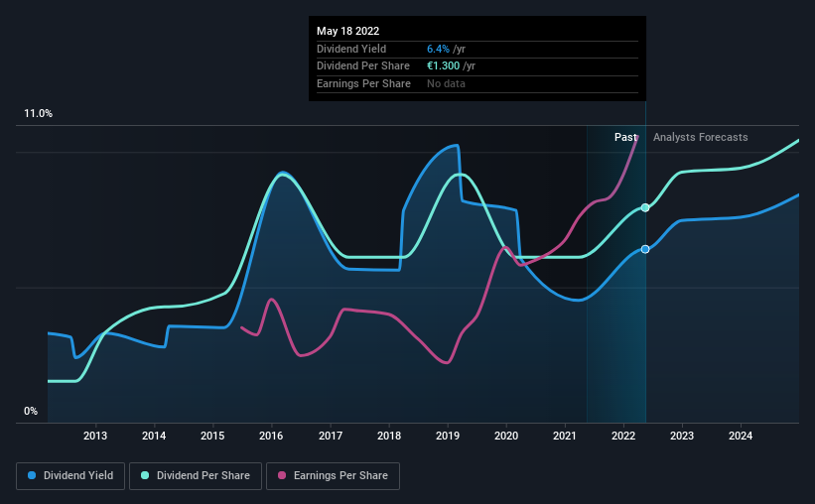Click the Past section label
The image size is (815, 504).
pos(625,137)
